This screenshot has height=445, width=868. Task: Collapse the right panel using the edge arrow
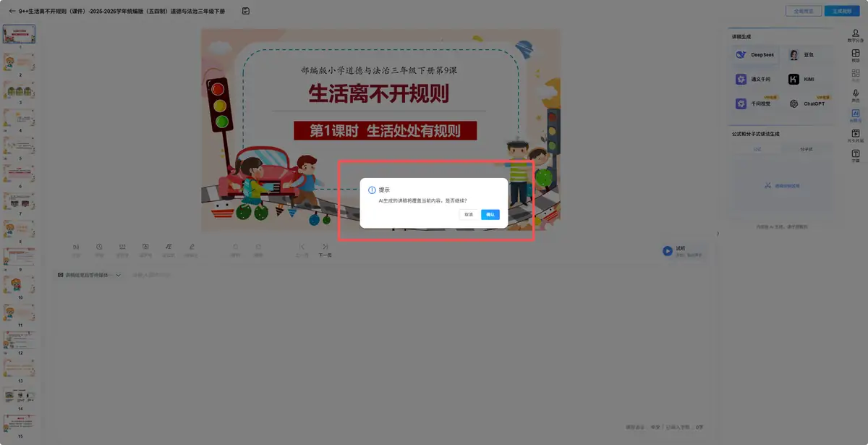(x=718, y=233)
